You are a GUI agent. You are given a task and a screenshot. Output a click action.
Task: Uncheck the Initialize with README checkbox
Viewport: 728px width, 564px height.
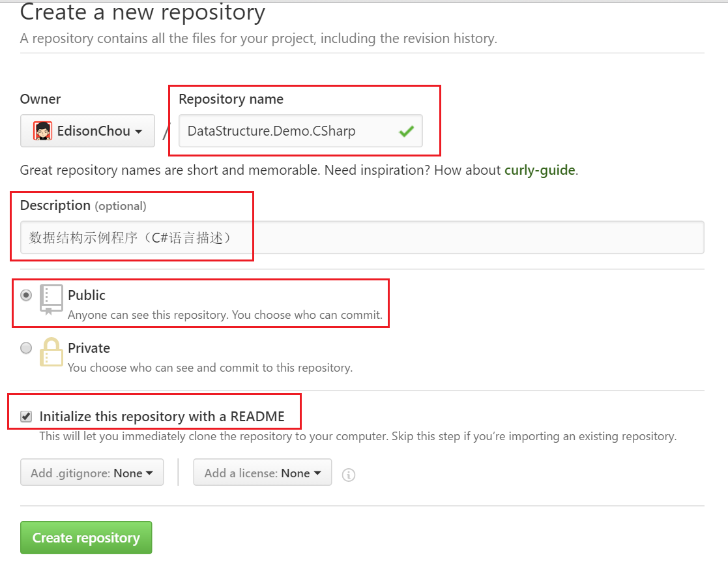coord(26,417)
